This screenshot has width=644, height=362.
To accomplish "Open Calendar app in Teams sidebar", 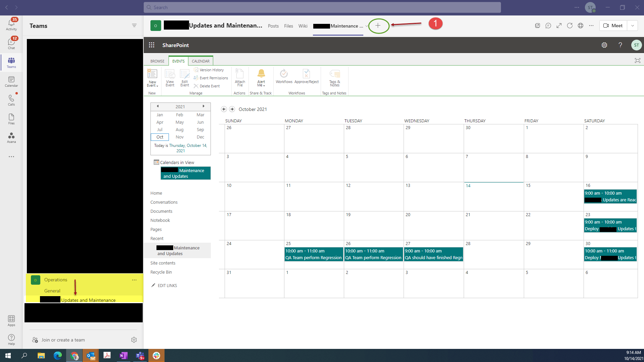I will [x=11, y=81].
